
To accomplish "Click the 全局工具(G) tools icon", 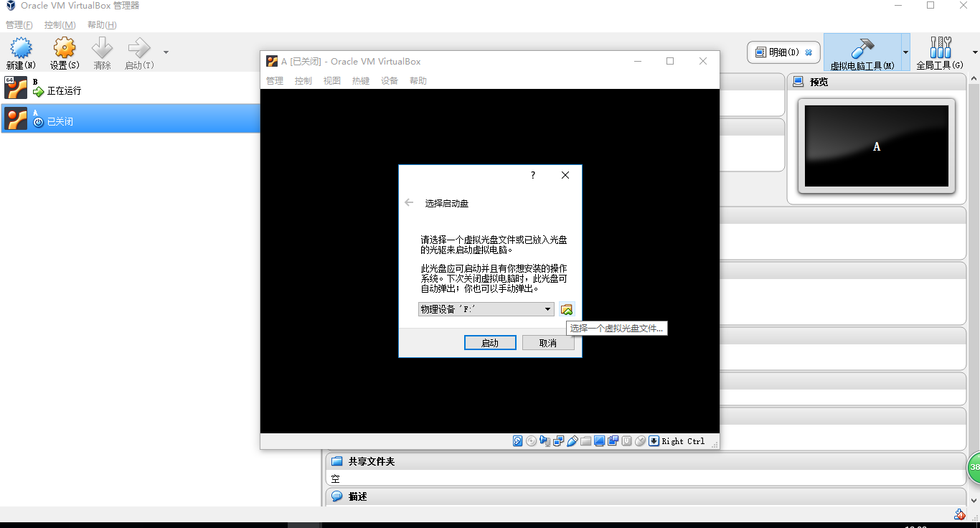I will click(x=940, y=48).
